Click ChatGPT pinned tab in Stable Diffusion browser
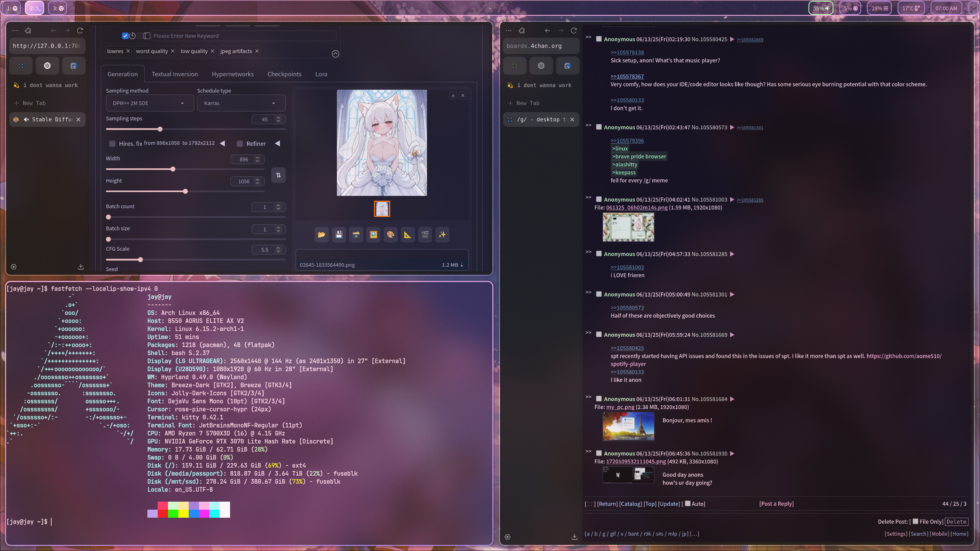The width and height of the screenshot is (980, 551). [47, 66]
